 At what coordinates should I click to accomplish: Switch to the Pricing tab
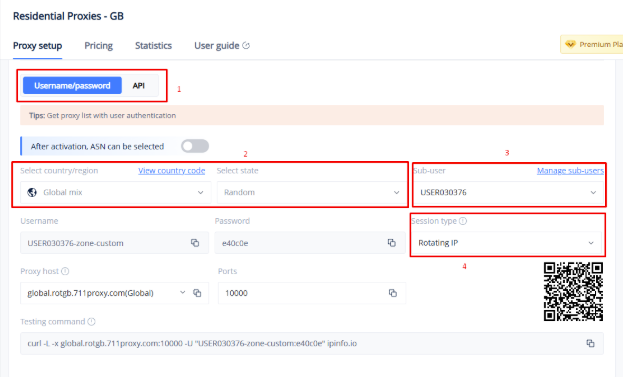pyautogui.click(x=98, y=46)
